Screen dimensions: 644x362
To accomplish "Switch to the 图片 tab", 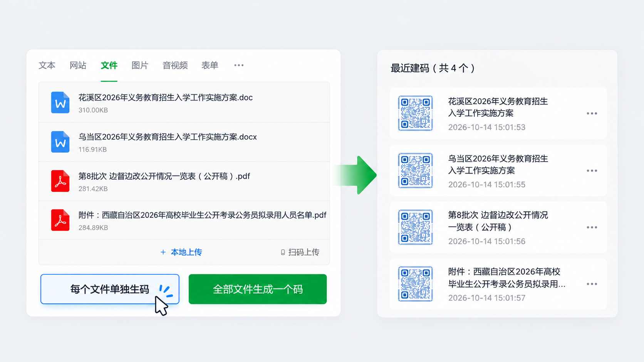I will 140,65.
